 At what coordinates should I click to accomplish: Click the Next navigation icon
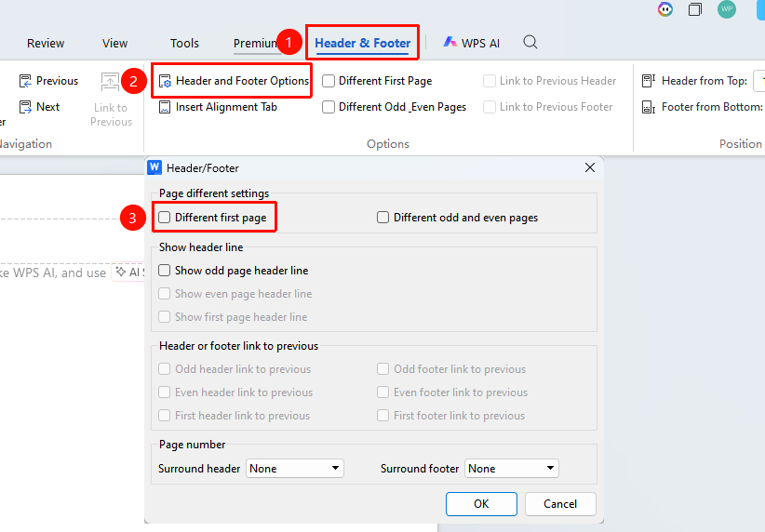[x=25, y=107]
